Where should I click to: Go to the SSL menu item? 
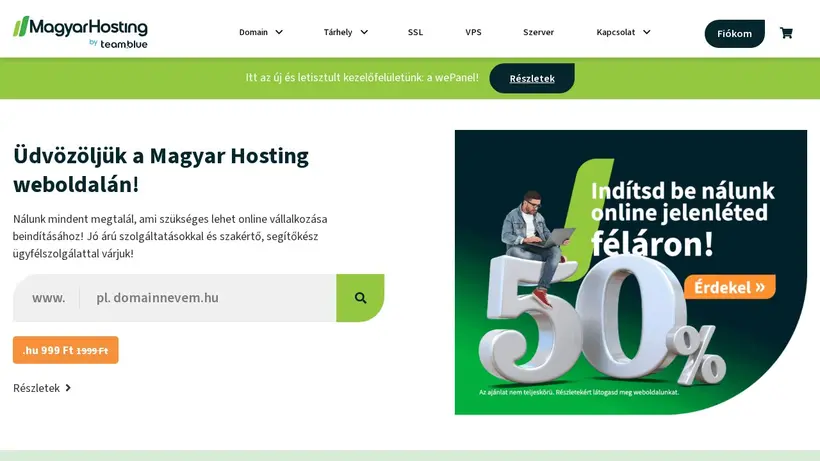(x=415, y=32)
